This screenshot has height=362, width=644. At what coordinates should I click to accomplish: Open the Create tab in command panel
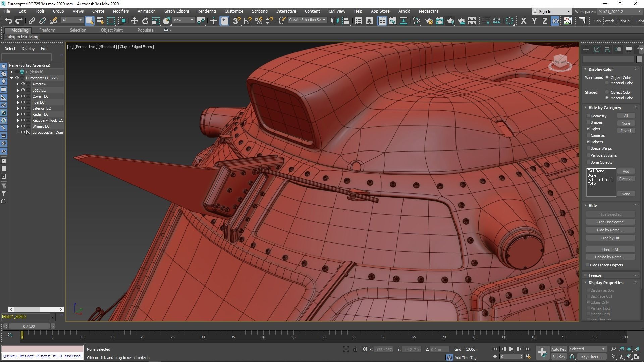[586, 49]
